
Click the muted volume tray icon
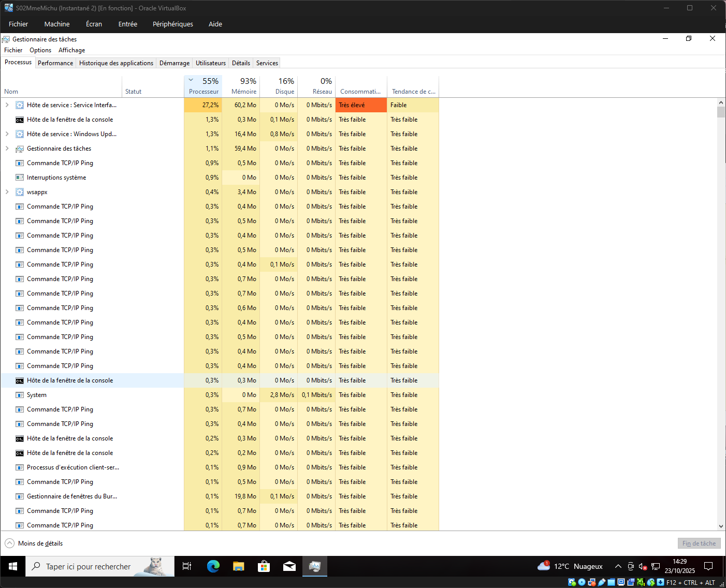click(643, 566)
